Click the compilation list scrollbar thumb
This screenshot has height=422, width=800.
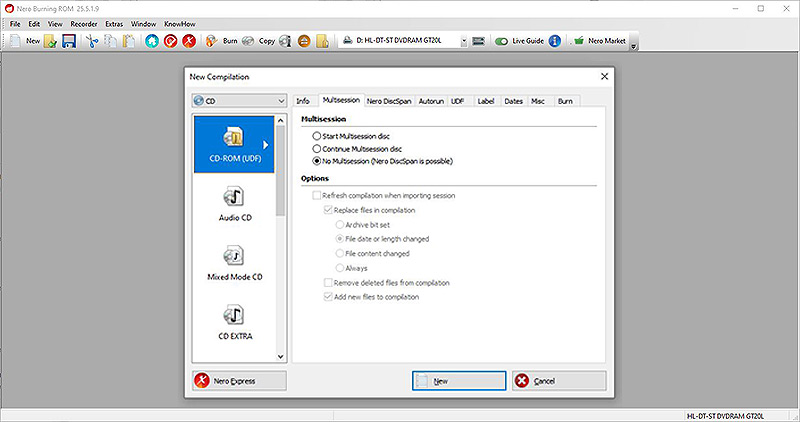coord(280,170)
